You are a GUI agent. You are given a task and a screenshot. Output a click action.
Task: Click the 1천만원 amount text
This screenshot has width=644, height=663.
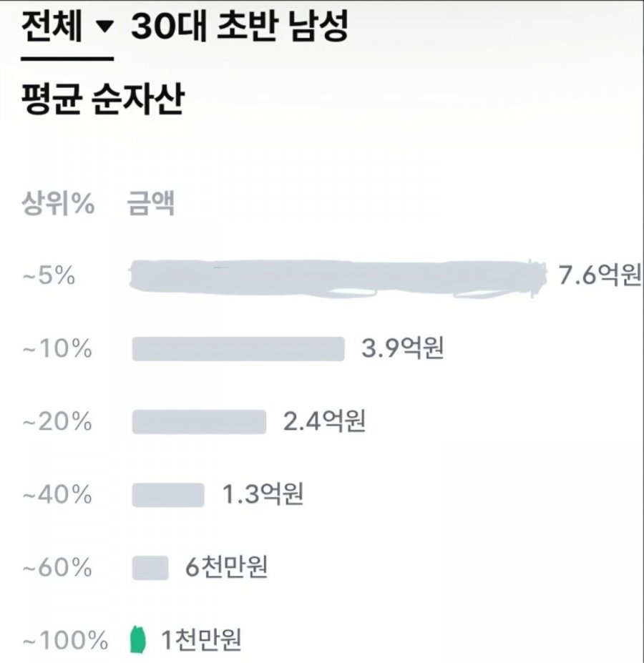point(201,639)
